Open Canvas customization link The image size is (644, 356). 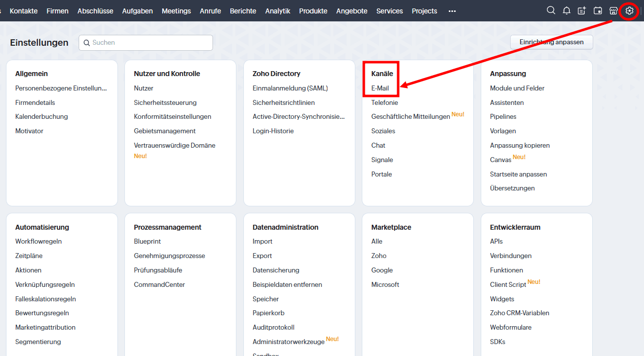point(501,160)
